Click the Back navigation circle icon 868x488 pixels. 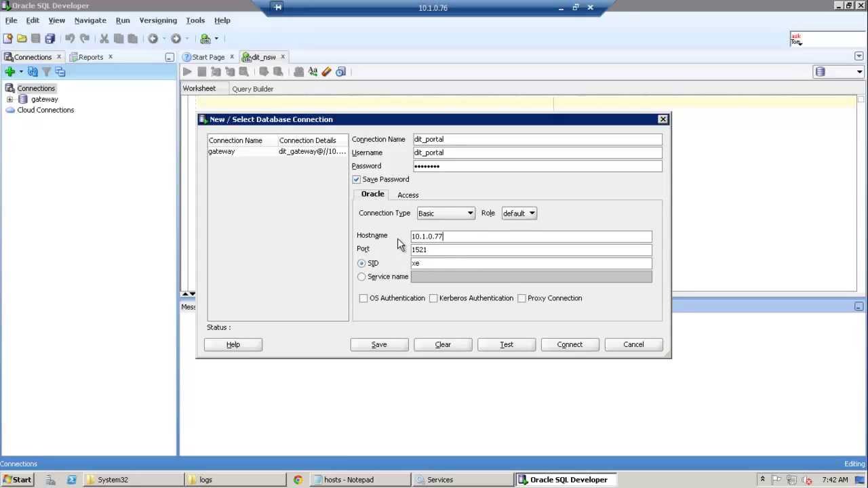[153, 39]
